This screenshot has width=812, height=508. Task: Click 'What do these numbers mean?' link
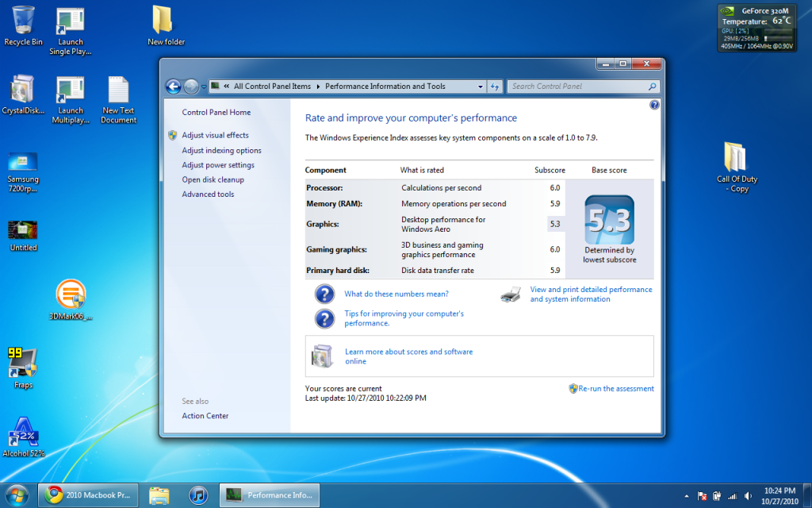pyautogui.click(x=396, y=294)
